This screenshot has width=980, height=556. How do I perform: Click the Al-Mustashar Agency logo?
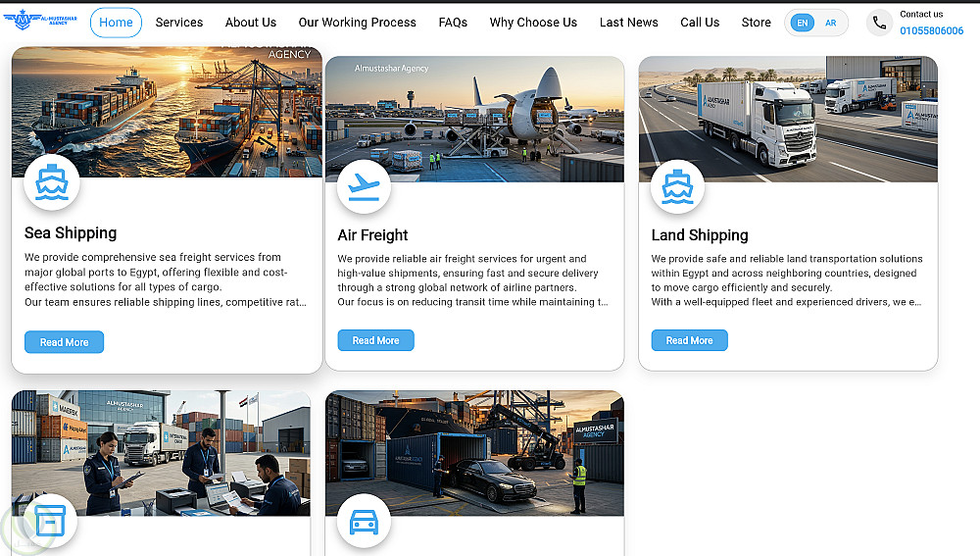[x=40, y=20]
